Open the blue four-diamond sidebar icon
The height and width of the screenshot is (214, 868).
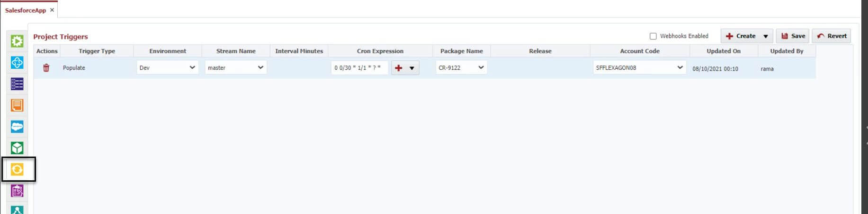coord(17,63)
